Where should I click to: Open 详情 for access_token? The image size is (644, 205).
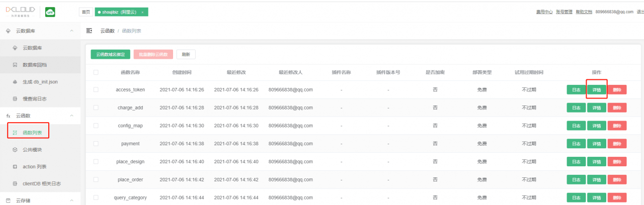point(597,89)
